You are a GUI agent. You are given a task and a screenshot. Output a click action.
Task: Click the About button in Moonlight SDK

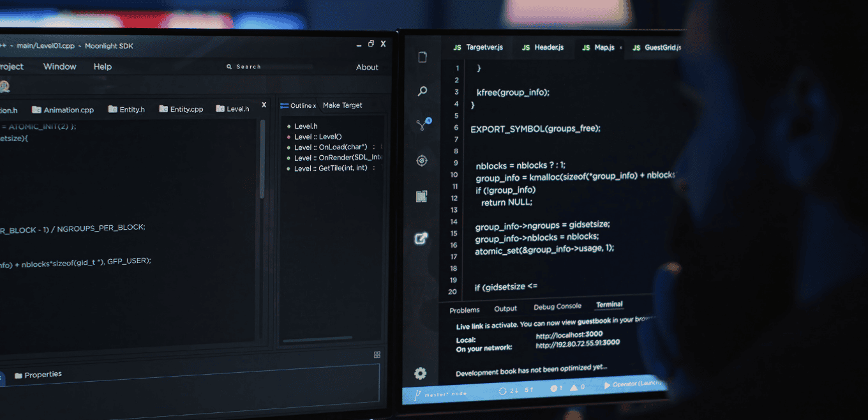point(367,67)
